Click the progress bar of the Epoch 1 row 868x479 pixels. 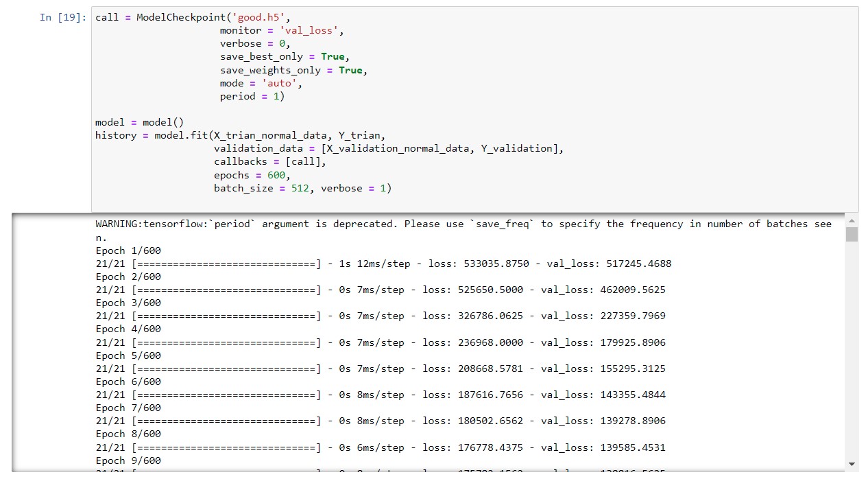226,264
